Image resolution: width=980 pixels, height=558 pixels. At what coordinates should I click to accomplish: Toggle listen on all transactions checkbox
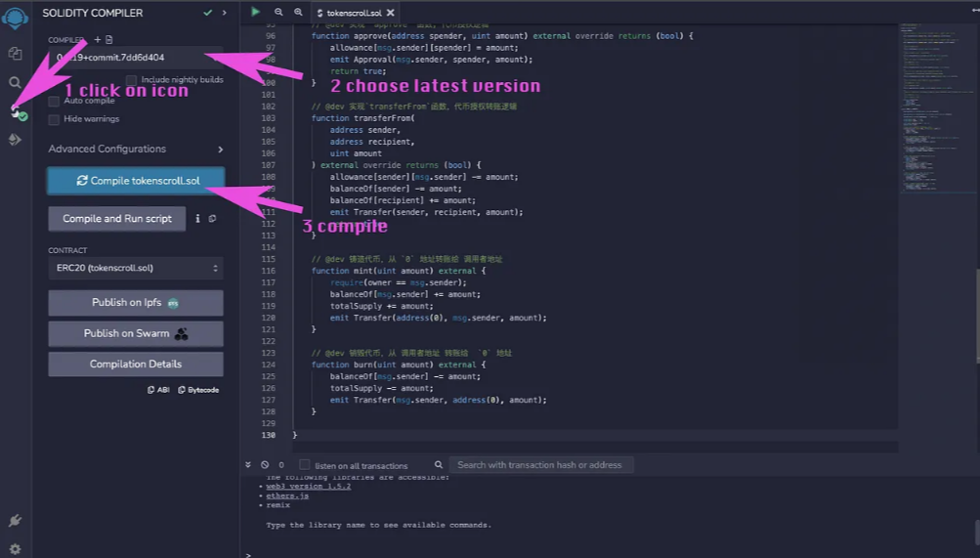point(305,465)
